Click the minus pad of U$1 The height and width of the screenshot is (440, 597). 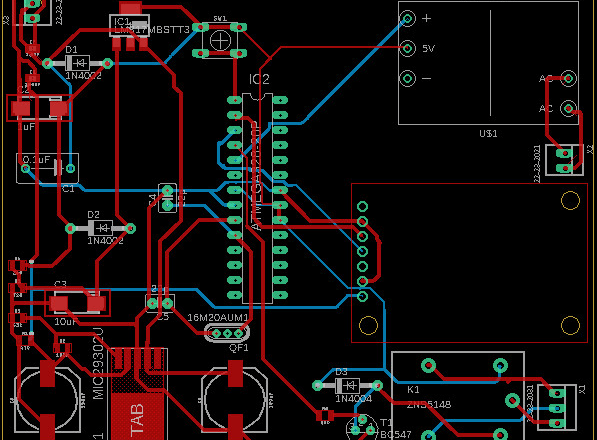(407, 78)
